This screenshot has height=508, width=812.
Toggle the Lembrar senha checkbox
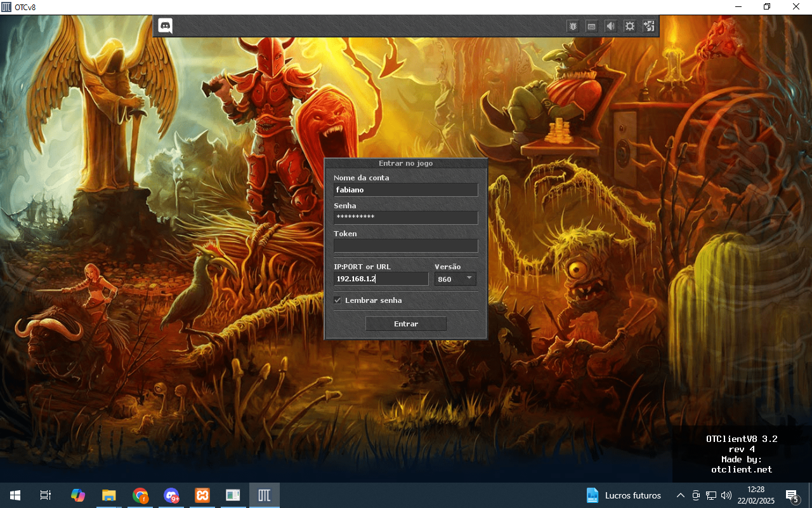[337, 300]
